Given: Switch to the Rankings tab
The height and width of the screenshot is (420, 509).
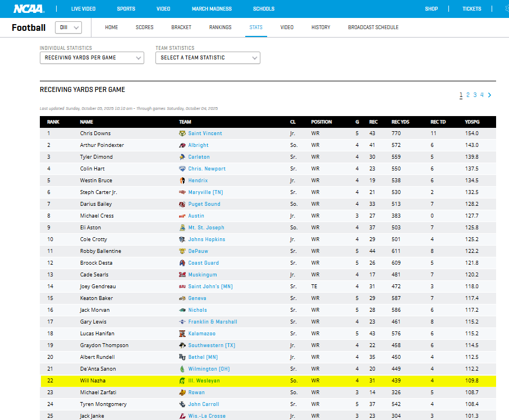Looking at the screenshot, I should tap(220, 27).
